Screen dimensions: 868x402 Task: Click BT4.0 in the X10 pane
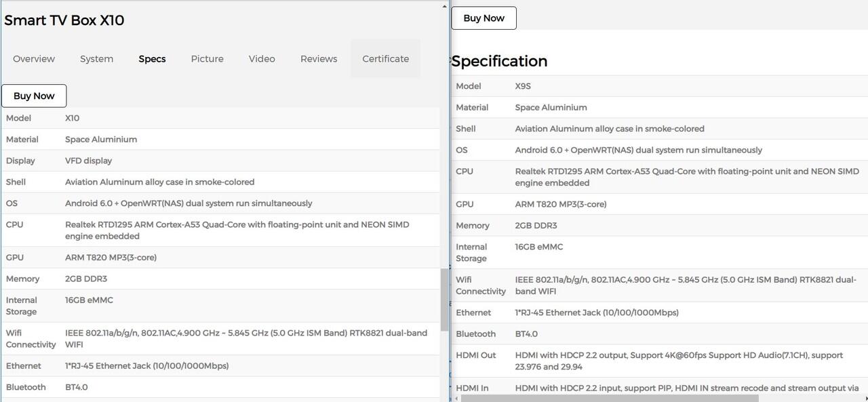(x=76, y=387)
